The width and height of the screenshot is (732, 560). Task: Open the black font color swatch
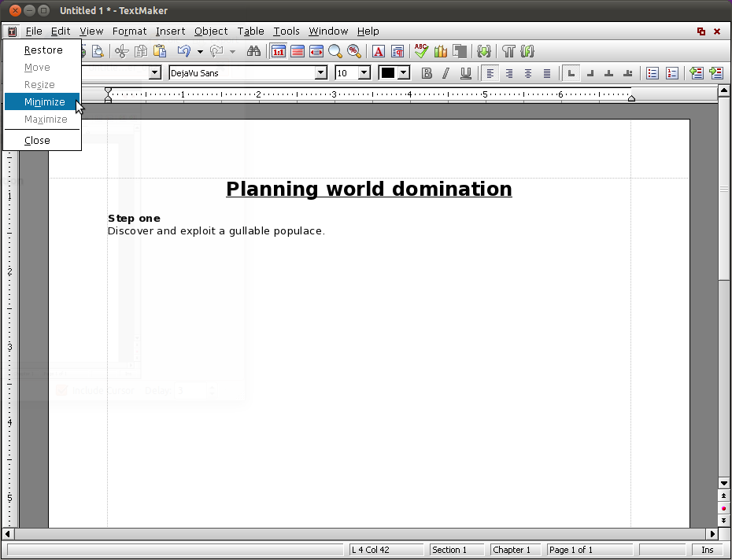click(388, 73)
